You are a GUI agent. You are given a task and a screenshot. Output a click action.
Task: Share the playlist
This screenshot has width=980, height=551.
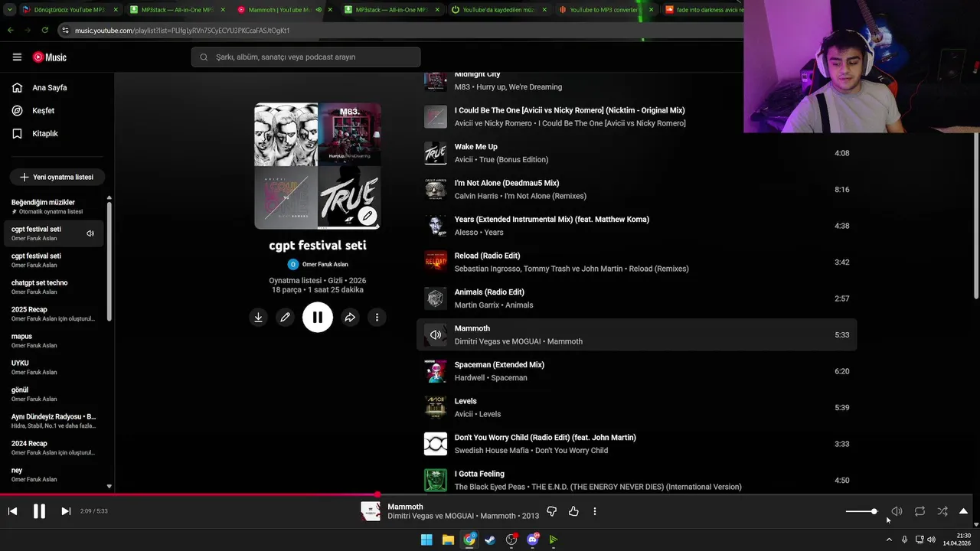(x=350, y=318)
